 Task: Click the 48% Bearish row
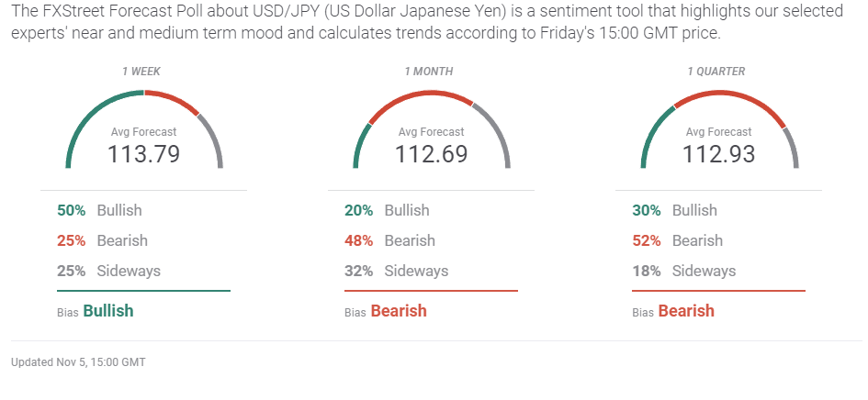click(x=383, y=240)
